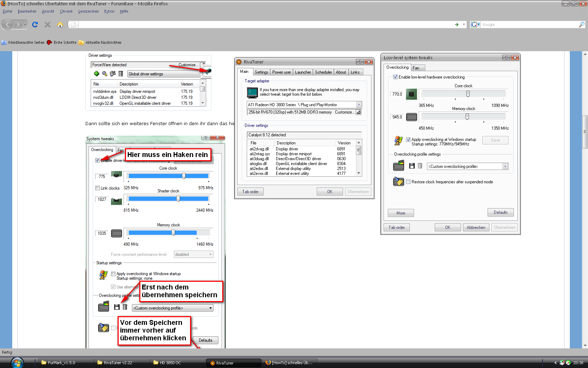The height and width of the screenshot is (368, 588).
Task: Toggle Enable low-level hardware overclocking
Action: (395, 77)
